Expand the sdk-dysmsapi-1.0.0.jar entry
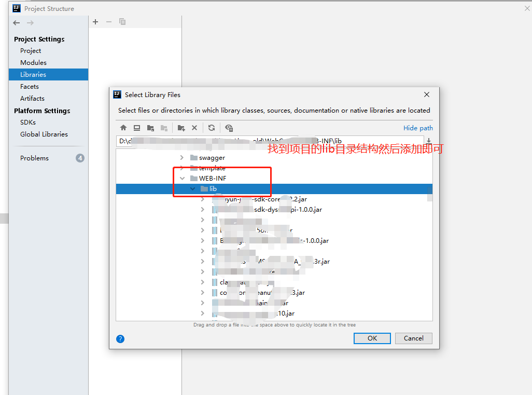This screenshot has width=532, height=395. [203, 210]
